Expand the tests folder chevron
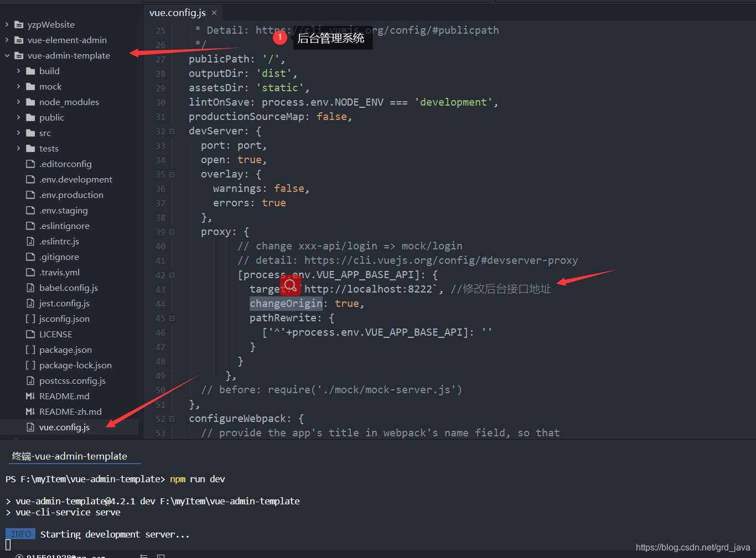 coord(19,149)
